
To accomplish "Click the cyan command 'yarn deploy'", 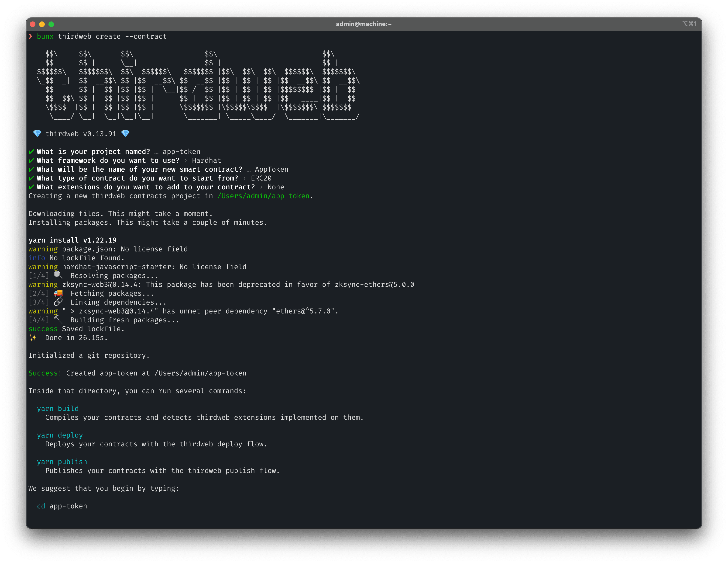I will (x=60, y=435).
